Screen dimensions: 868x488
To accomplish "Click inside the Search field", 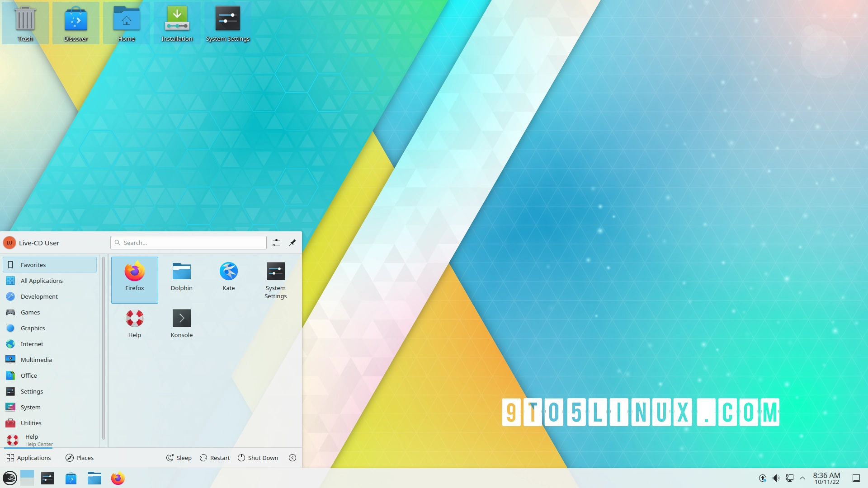I will (188, 243).
